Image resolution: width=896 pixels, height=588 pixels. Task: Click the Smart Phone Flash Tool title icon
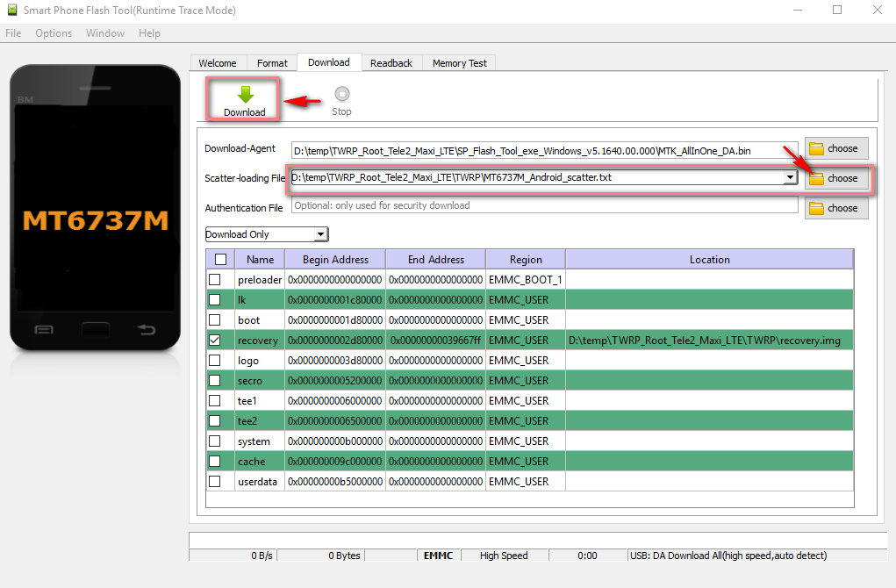(x=11, y=11)
